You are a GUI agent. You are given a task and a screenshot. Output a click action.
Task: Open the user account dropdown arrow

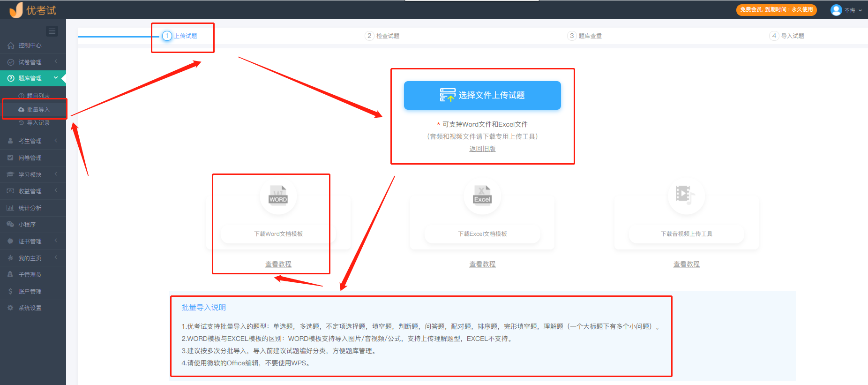point(860,10)
